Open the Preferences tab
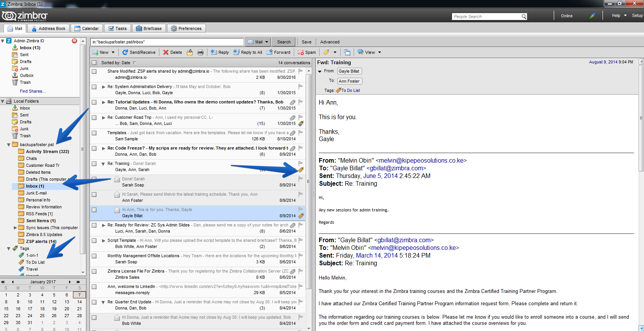This screenshot has height=331, width=644. (186, 28)
